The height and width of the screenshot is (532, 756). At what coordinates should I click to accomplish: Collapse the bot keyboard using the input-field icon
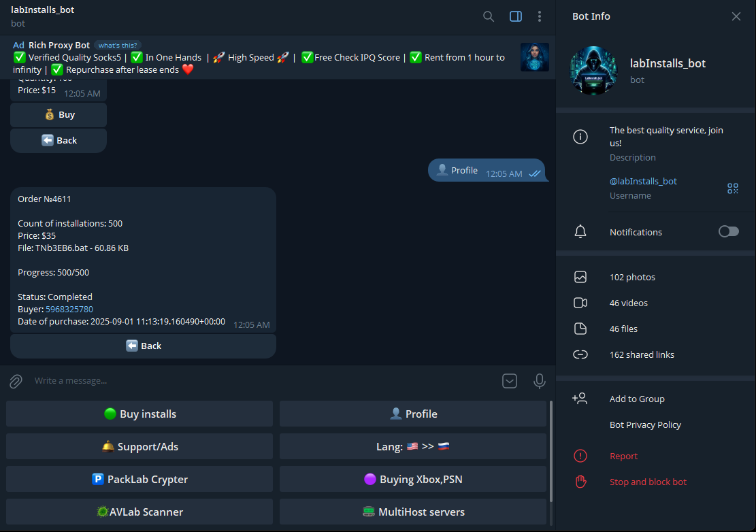pos(510,381)
